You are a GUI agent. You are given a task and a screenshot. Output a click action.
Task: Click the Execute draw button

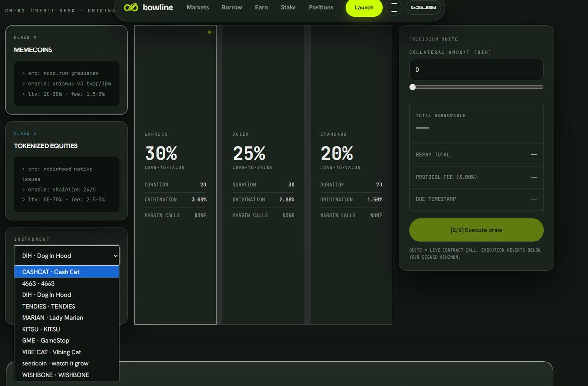coord(476,230)
